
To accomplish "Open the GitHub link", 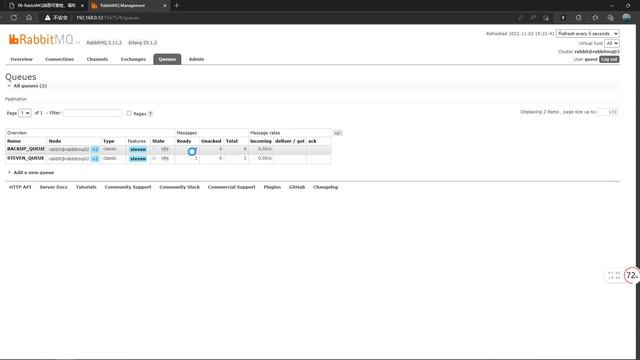I will click(x=297, y=187).
